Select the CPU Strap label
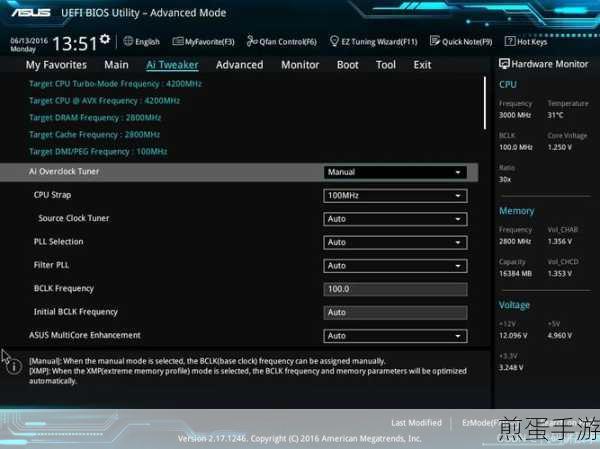The height and width of the screenshot is (449, 600). tap(52, 195)
